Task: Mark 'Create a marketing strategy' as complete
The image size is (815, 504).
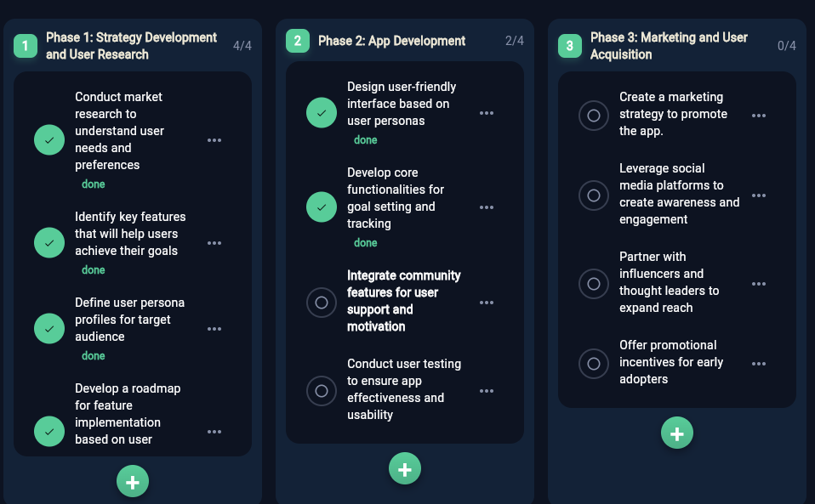Action: click(594, 116)
